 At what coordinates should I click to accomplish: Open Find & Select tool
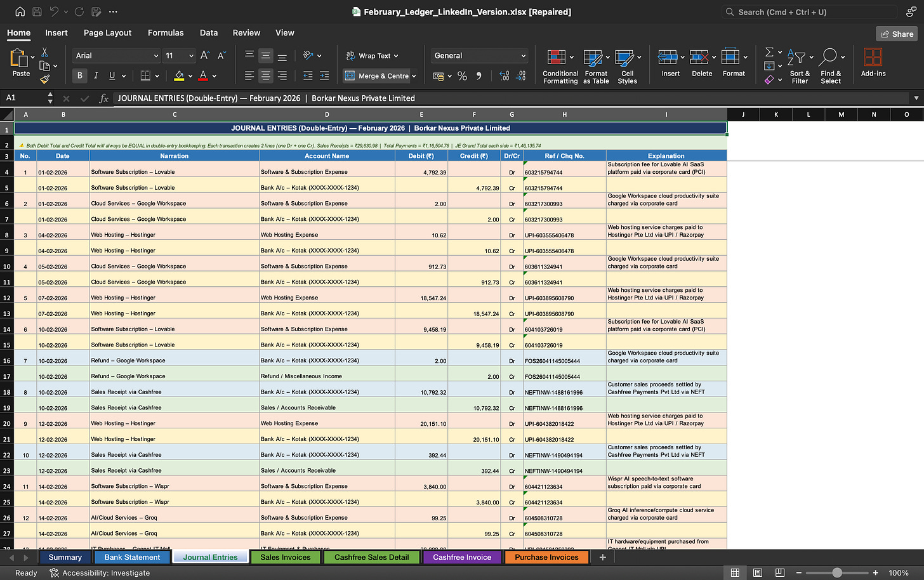point(830,66)
